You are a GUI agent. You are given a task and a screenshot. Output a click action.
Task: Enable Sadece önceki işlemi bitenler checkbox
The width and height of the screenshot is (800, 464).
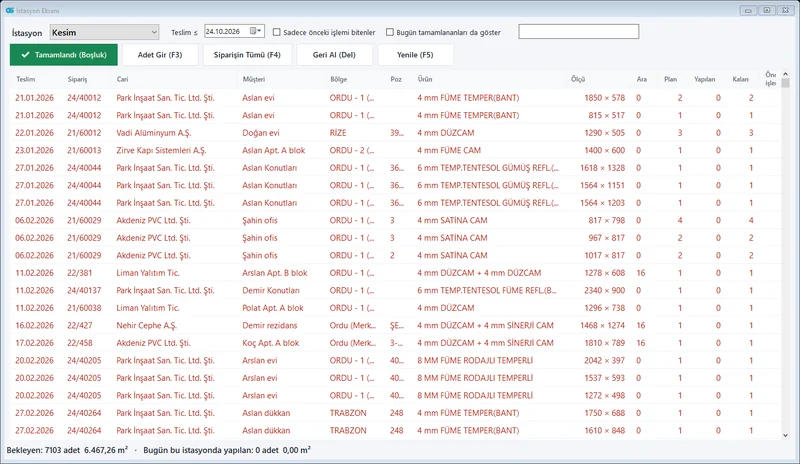pos(277,32)
